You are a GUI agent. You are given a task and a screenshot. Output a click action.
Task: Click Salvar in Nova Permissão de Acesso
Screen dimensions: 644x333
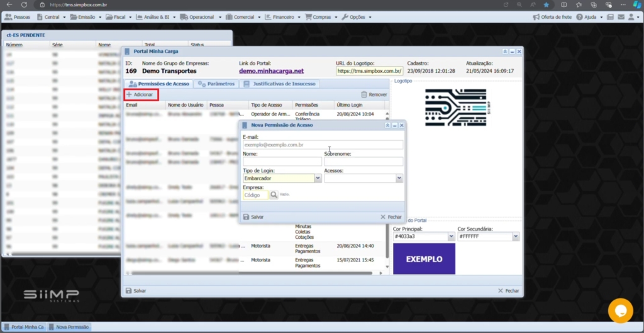tap(253, 217)
